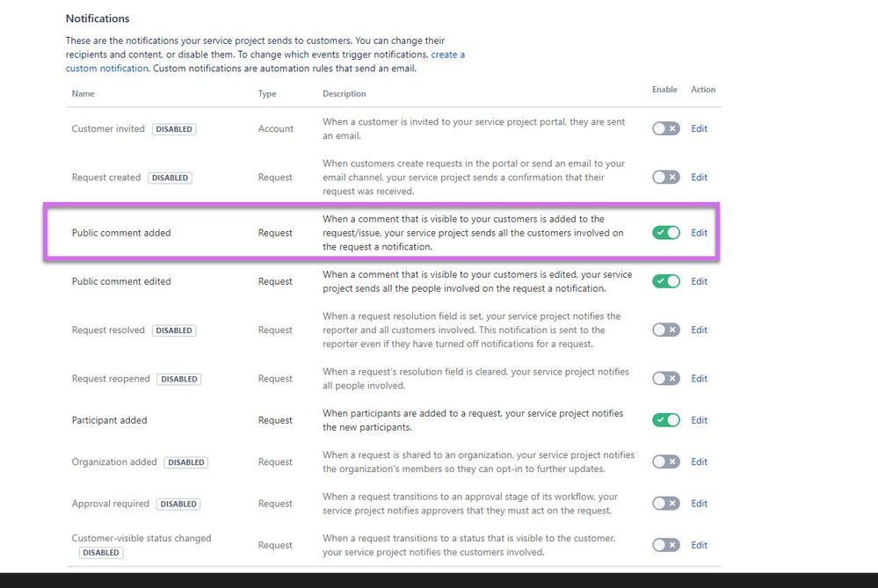Edit the Request created notification

pos(699,178)
